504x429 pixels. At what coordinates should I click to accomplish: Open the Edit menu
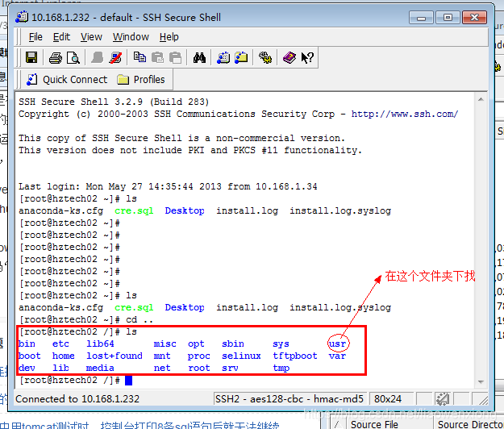point(61,37)
